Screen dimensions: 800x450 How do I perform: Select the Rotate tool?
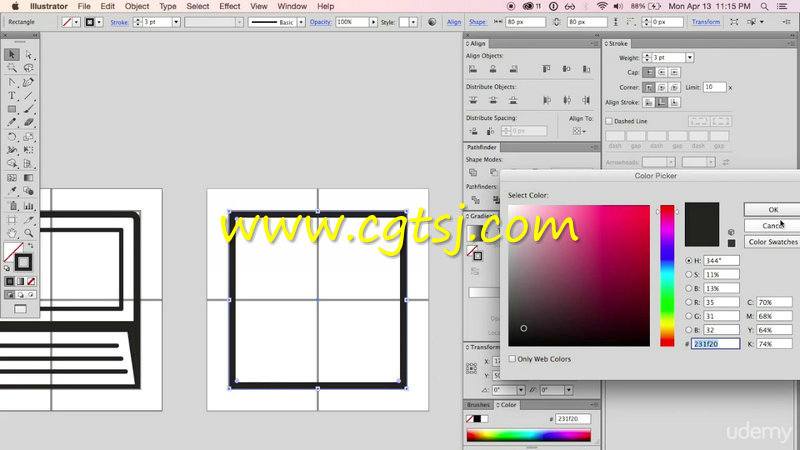click(x=12, y=137)
